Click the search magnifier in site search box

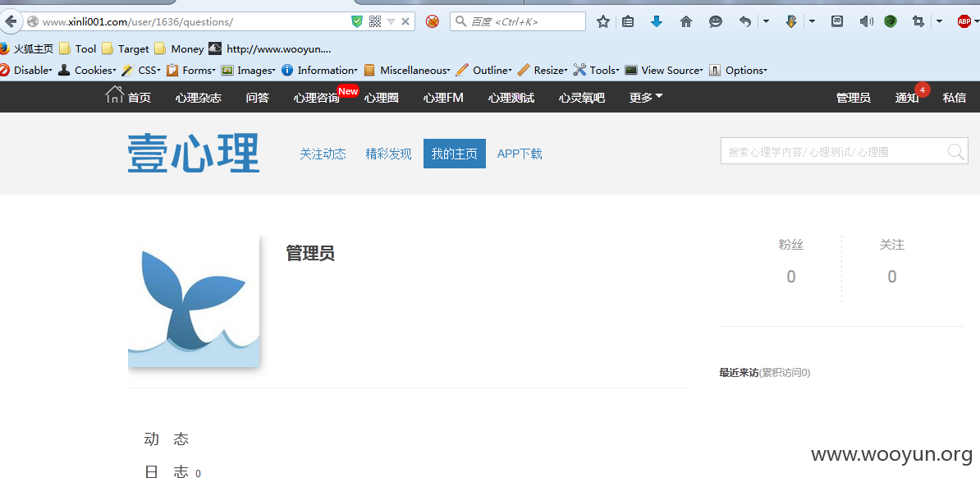(x=955, y=151)
